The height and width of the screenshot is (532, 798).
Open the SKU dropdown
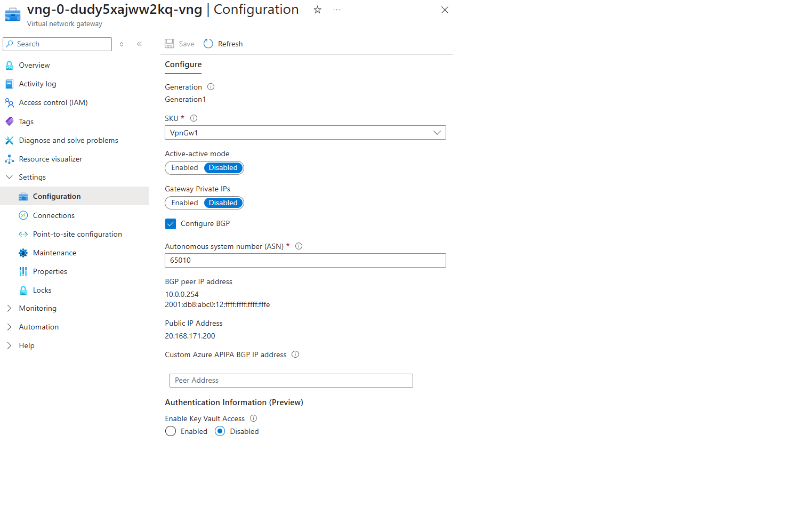(305, 133)
